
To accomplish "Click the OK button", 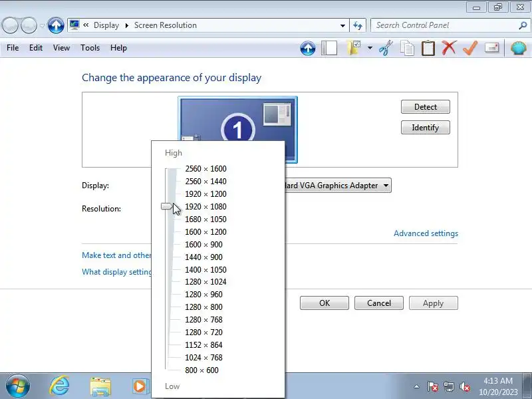I will tap(325, 303).
